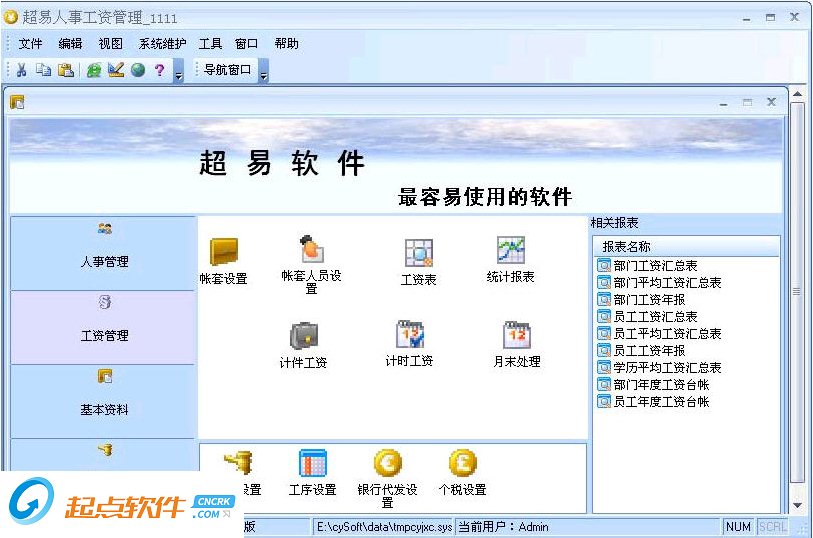Open the 窗口 menu
This screenshot has height=538, width=813.
tap(246, 44)
